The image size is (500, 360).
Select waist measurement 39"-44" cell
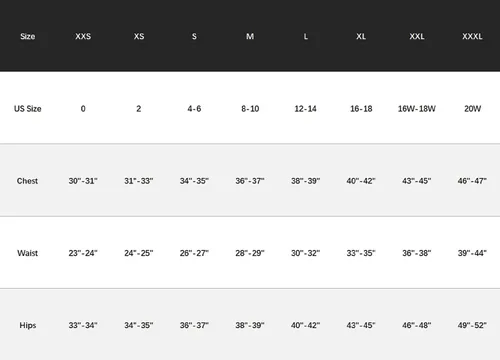(x=472, y=253)
